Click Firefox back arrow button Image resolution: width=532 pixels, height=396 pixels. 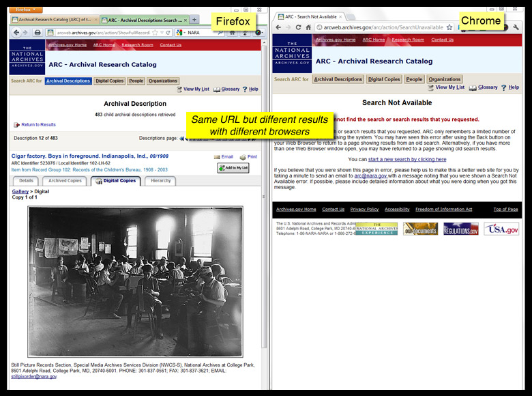(x=15, y=32)
